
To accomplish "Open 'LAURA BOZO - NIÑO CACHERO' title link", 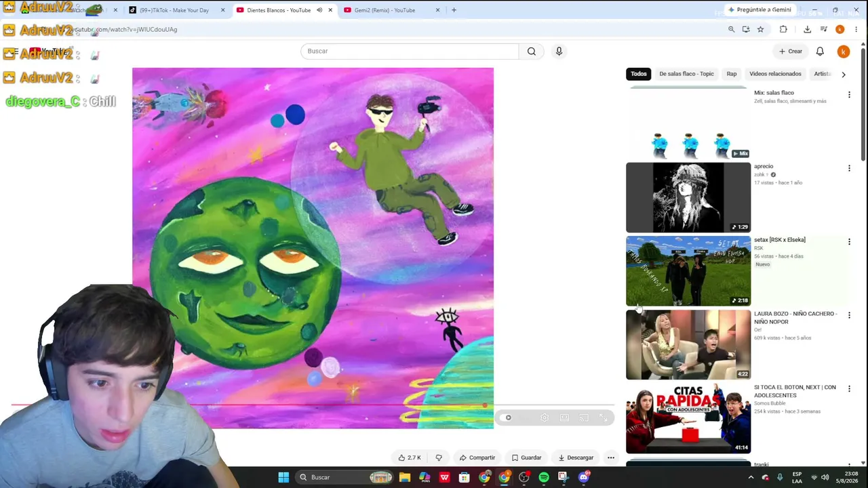I will 795,318.
